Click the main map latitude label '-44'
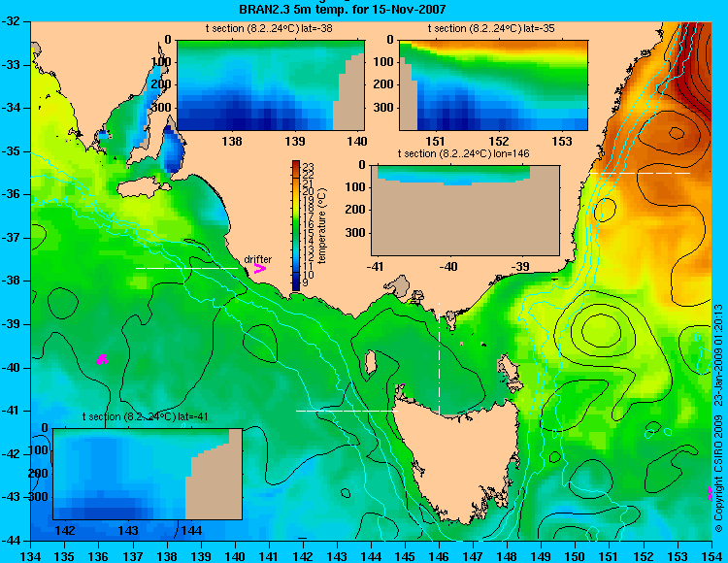The image size is (728, 563). click(x=11, y=541)
